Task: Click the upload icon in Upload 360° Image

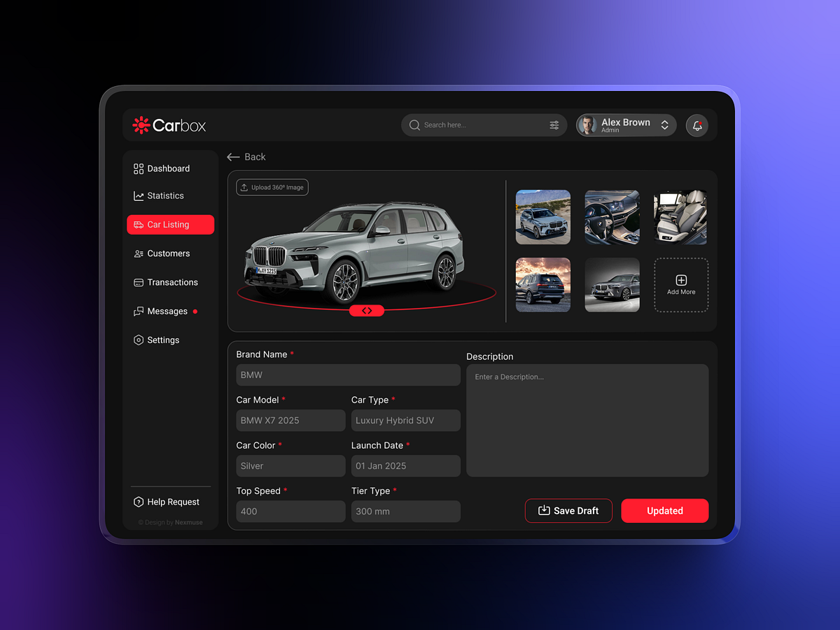Action: coord(244,187)
